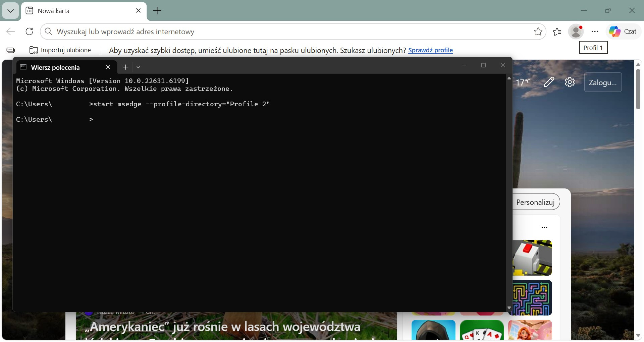
Task: Refresh the page in Edge
Action: (30, 32)
